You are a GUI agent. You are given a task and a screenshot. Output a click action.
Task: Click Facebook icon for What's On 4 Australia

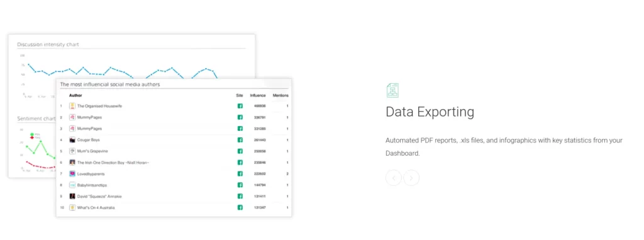(x=240, y=207)
